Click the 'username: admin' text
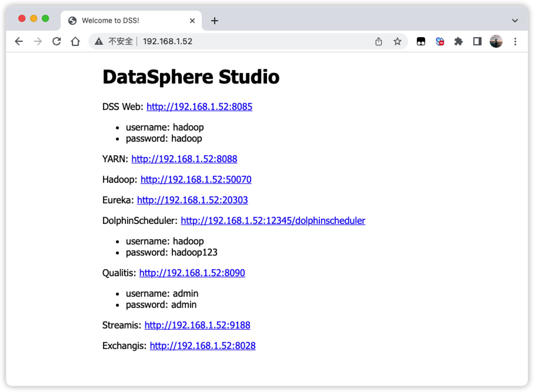Screen dimensions: 534x392 click(162, 293)
